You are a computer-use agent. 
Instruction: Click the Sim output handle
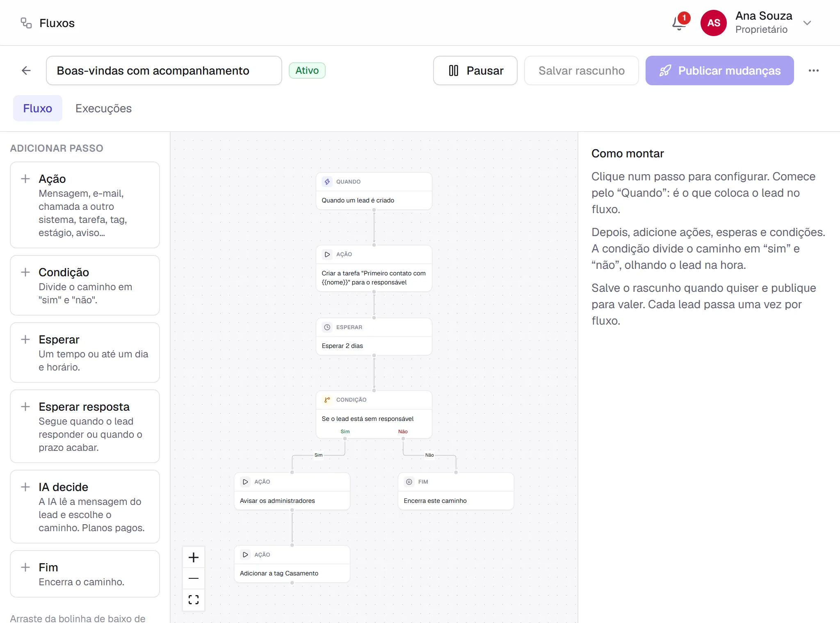click(x=345, y=439)
